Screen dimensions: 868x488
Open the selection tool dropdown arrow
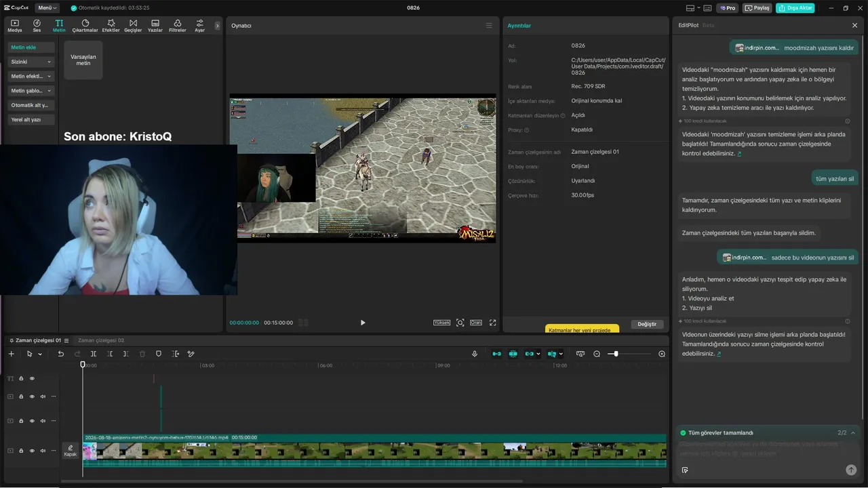tap(40, 354)
